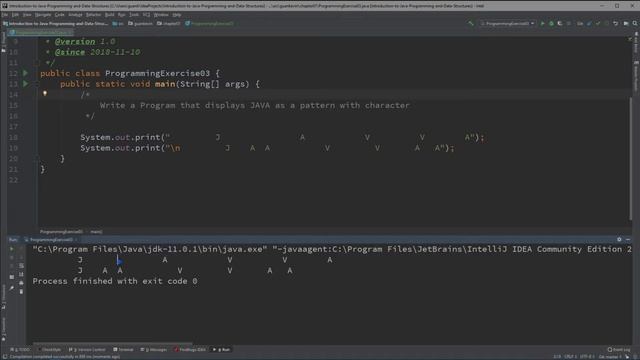640x360 pixels.
Task: Select the ProgrammingExercise03.java editor tab
Action: tap(40, 32)
